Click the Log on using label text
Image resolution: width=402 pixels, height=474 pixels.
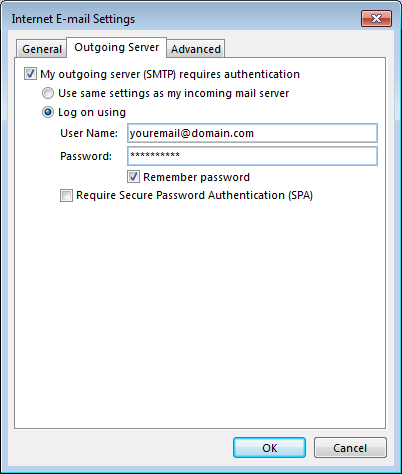[92, 112]
